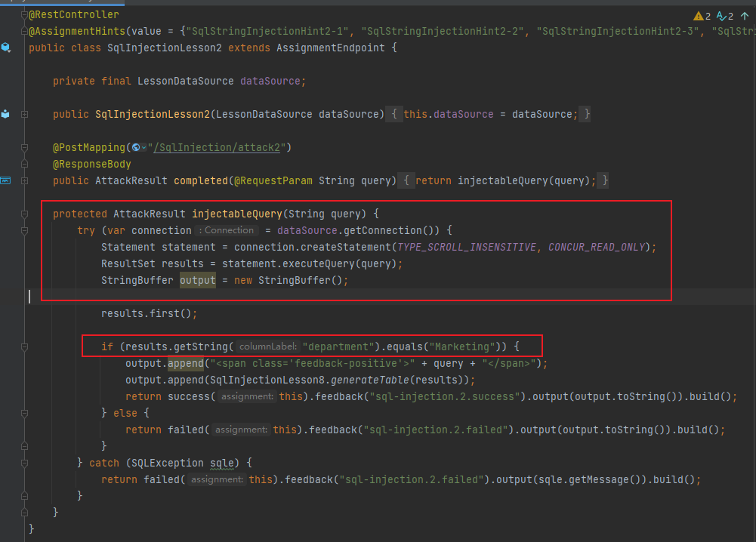Click the typo count indicator icon
The width and height of the screenshot is (756, 542).
[x=721, y=16]
